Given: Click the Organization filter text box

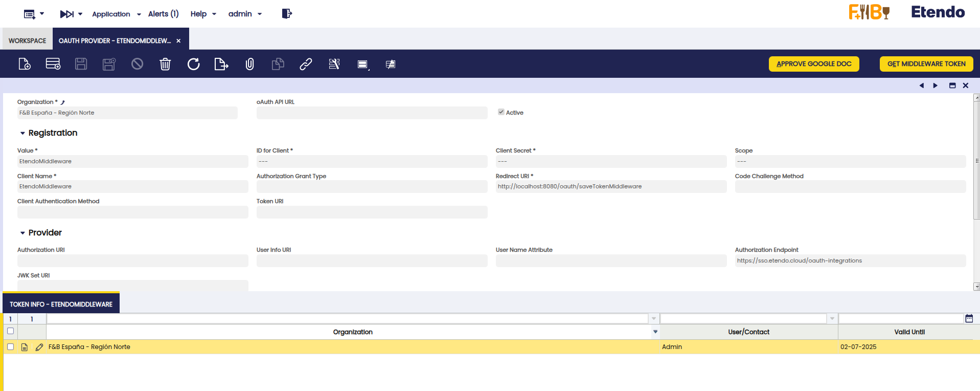Looking at the screenshot, I should point(348,319).
